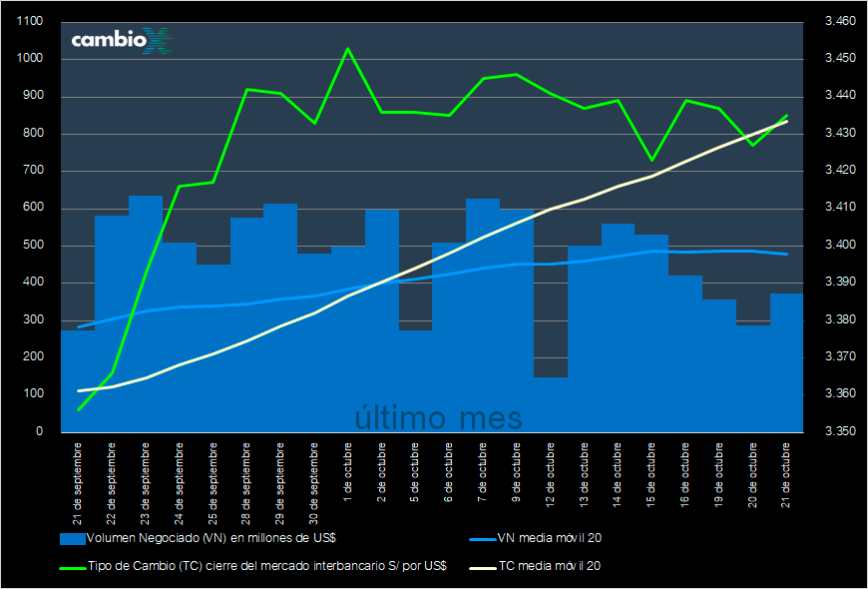Click the green Tipo de Cambio legend line
This screenshot has height=589, width=868.
(x=73, y=567)
